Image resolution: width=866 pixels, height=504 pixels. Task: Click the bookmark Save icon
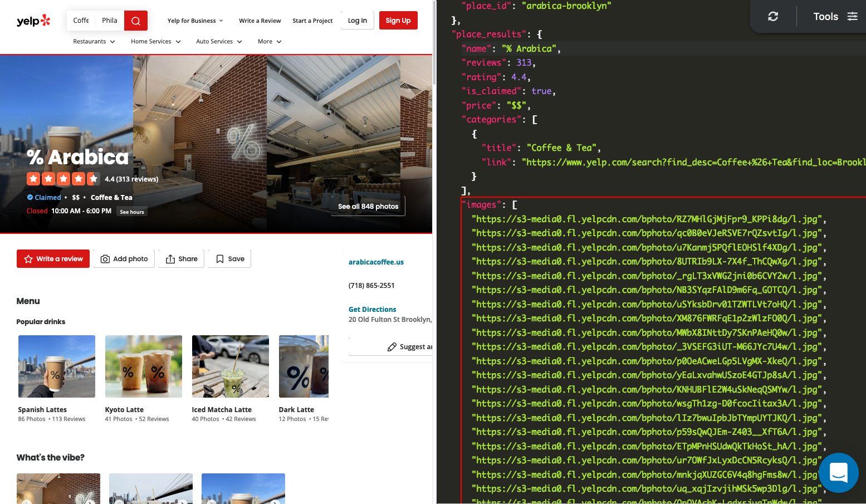[x=220, y=259]
